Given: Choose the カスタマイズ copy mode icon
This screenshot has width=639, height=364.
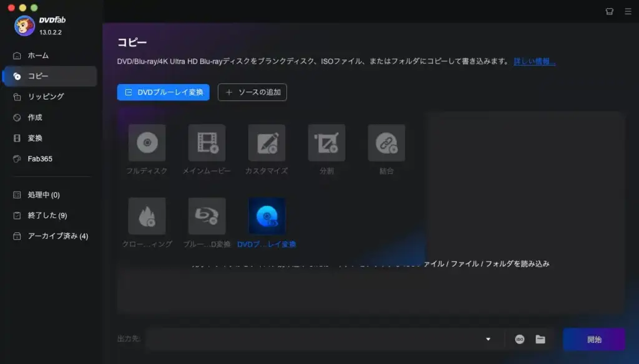Looking at the screenshot, I should (x=266, y=142).
